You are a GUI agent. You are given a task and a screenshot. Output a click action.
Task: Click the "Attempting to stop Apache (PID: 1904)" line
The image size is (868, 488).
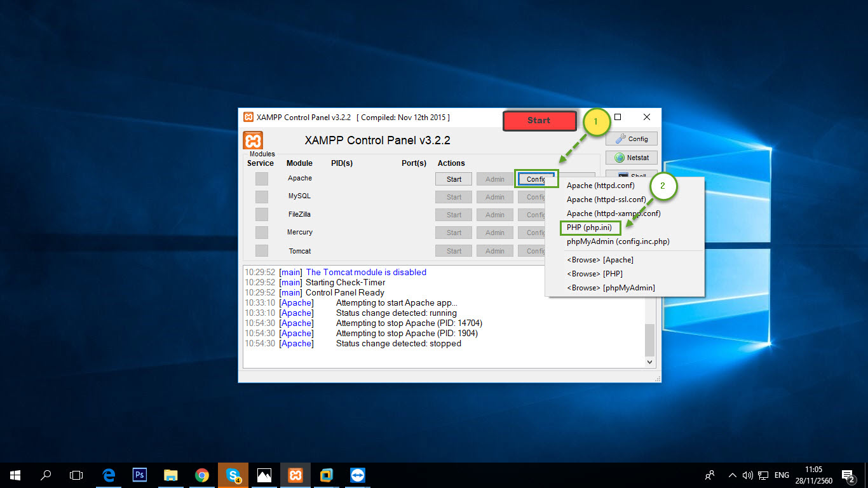click(407, 333)
